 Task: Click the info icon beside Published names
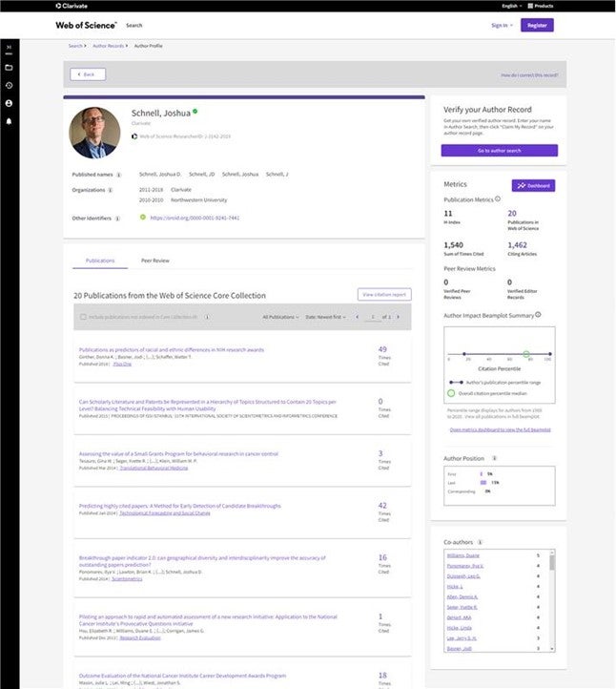118,176
